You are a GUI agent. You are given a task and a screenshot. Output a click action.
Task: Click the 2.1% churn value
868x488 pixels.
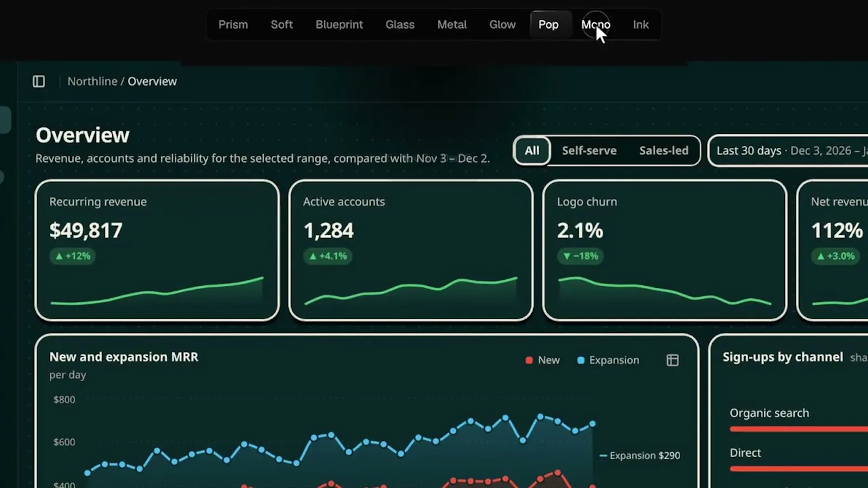tap(580, 230)
